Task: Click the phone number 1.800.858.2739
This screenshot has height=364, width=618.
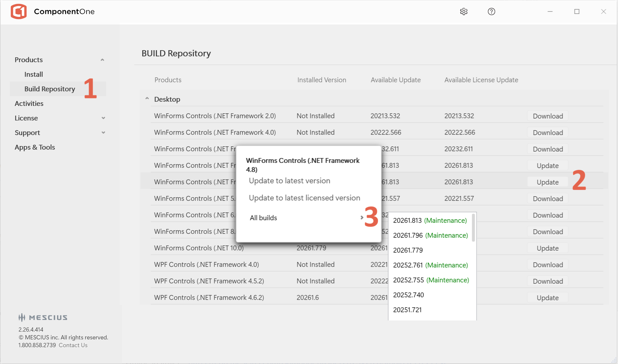Action: point(37,345)
